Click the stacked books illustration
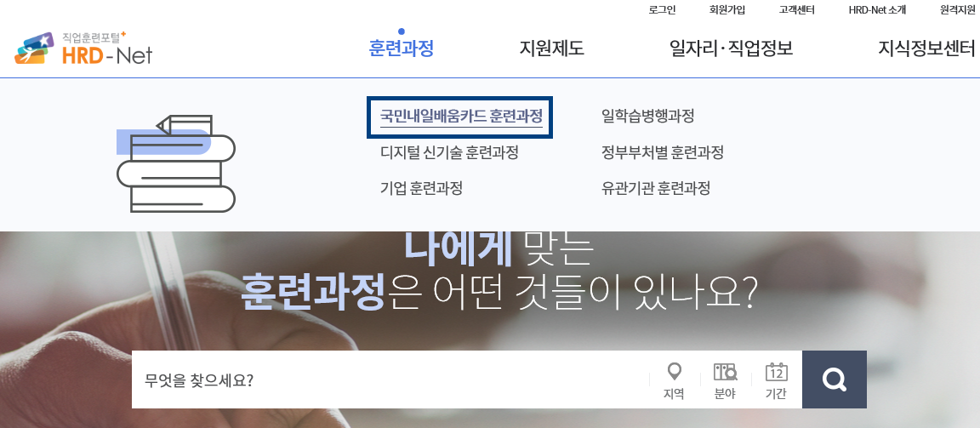 click(x=175, y=163)
